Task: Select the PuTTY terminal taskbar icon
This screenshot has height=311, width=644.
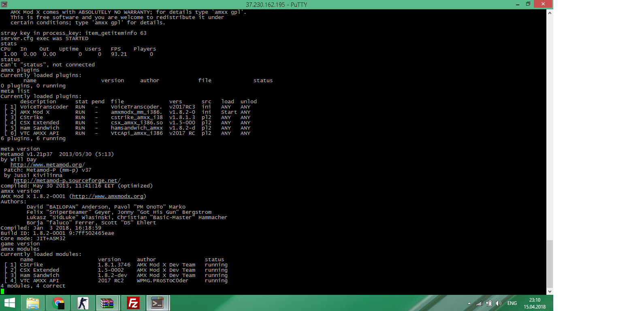Action: point(158,303)
